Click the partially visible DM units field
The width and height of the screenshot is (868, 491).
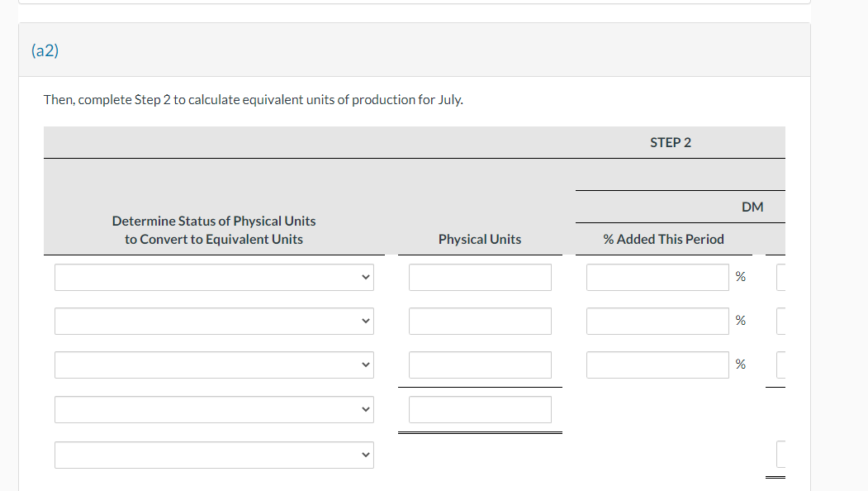pos(780,277)
